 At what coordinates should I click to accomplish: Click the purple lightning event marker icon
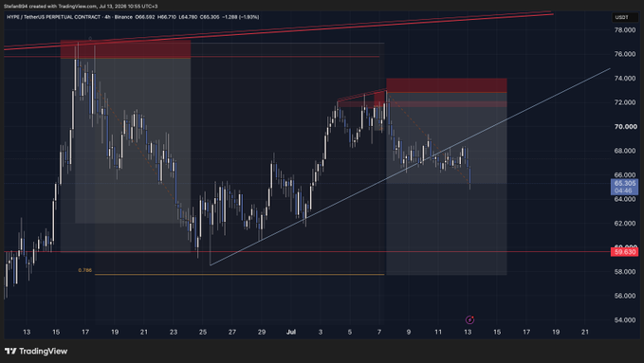pos(469,319)
